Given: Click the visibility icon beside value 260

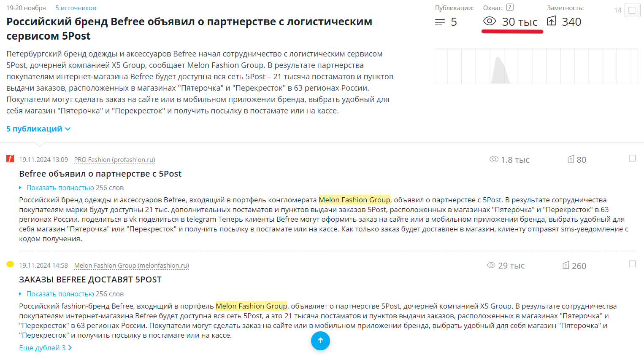Looking at the screenshot, I should click(x=566, y=265).
